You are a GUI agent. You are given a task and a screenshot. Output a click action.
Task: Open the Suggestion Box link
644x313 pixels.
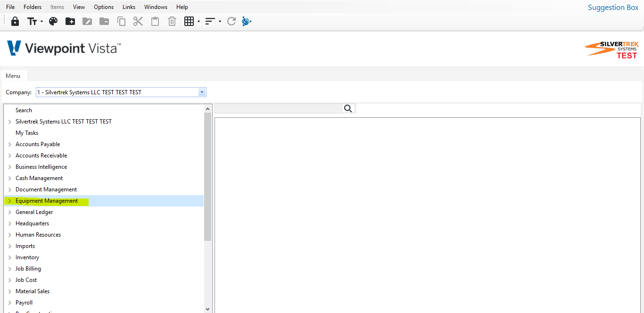(x=613, y=8)
